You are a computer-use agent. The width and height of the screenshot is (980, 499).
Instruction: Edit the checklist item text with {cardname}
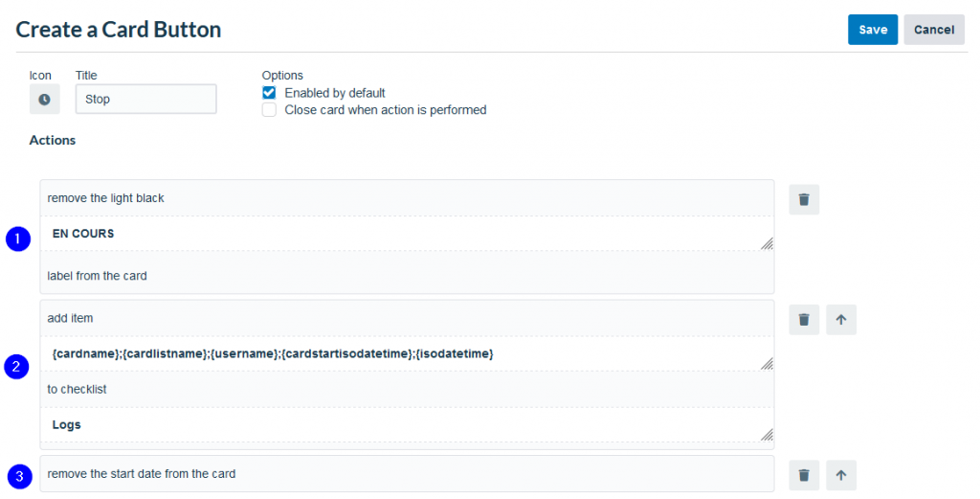click(x=408, y=354)
